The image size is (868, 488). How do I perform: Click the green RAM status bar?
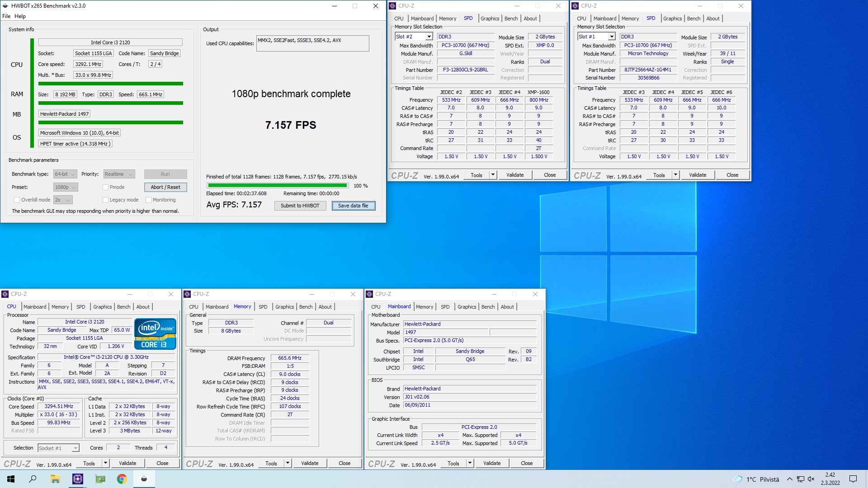[x=111, y=103]
